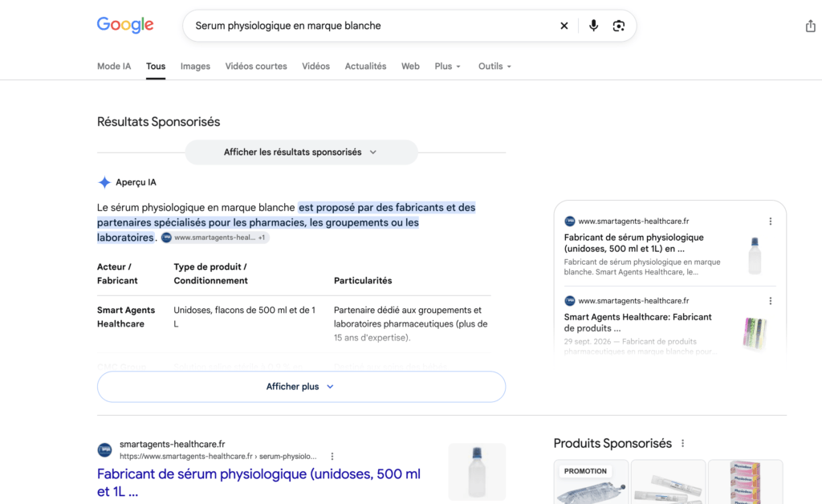This screenshot has height=504, width=822.
Task: Open sponsored product with PROMOTION badge
Action: tap(592, 482)
